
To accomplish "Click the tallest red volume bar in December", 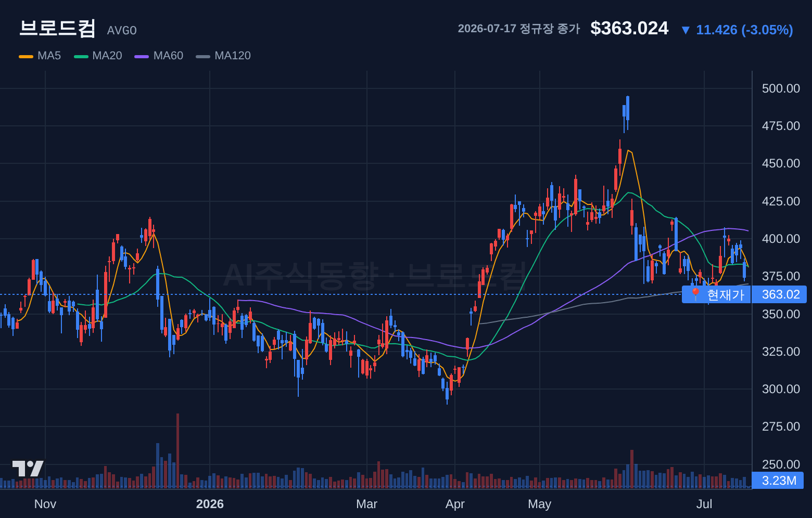I will [177, 451].
